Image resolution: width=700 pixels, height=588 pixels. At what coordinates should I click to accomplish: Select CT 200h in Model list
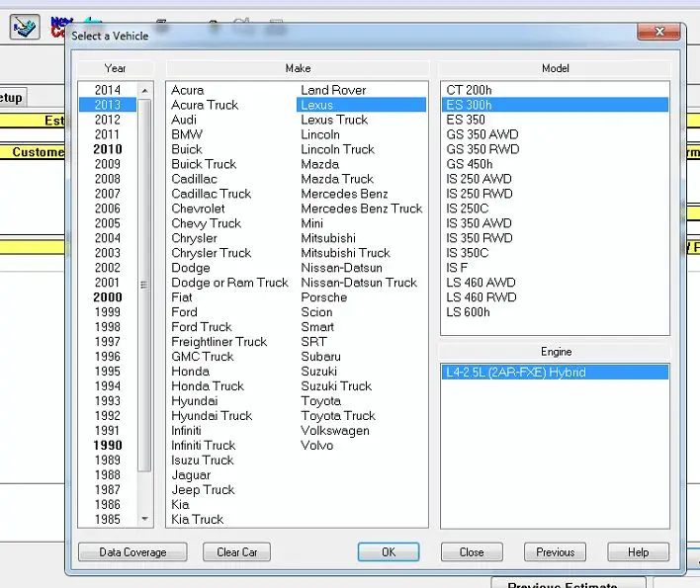pyautogui.click(x=469, y=90)
